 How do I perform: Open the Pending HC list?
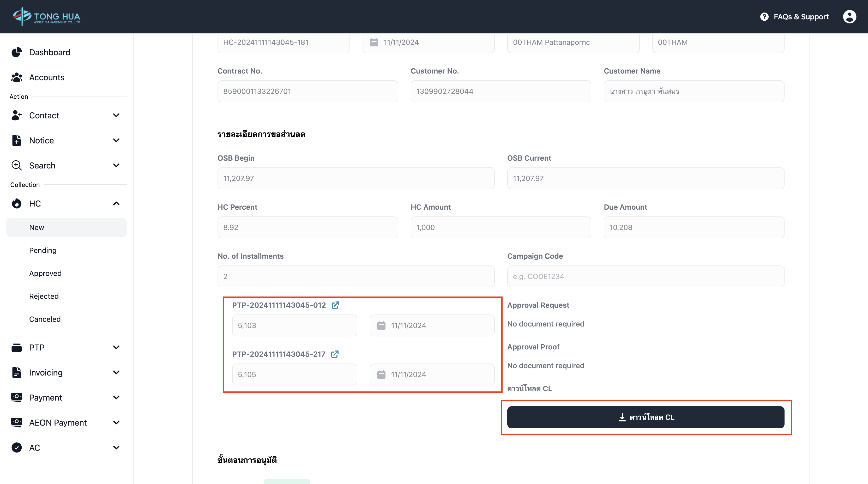point(43,250)
